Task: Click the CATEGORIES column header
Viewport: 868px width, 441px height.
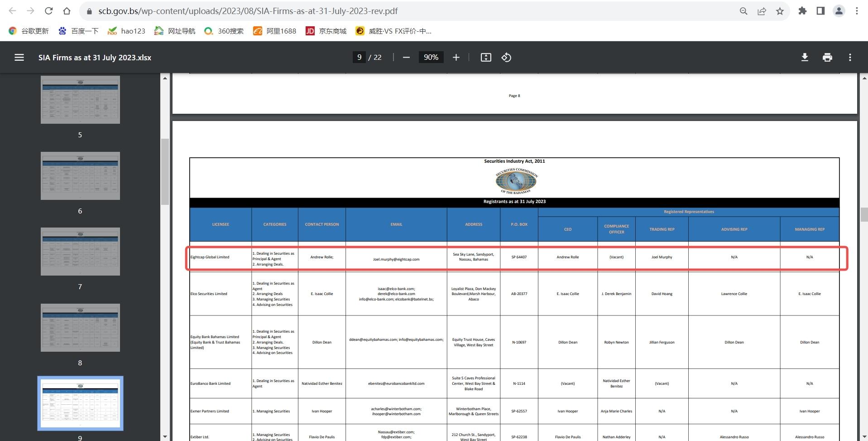Action: tap(275, 224)
